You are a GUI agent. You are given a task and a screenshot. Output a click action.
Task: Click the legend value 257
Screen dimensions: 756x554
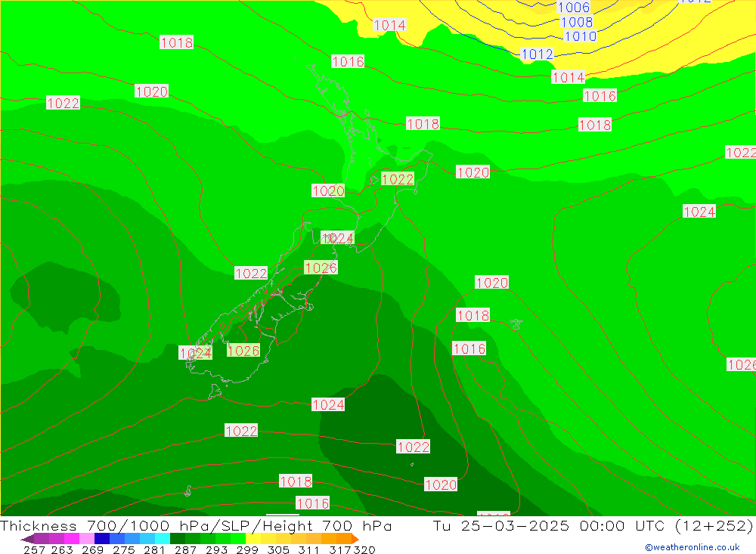coord(34,549)
